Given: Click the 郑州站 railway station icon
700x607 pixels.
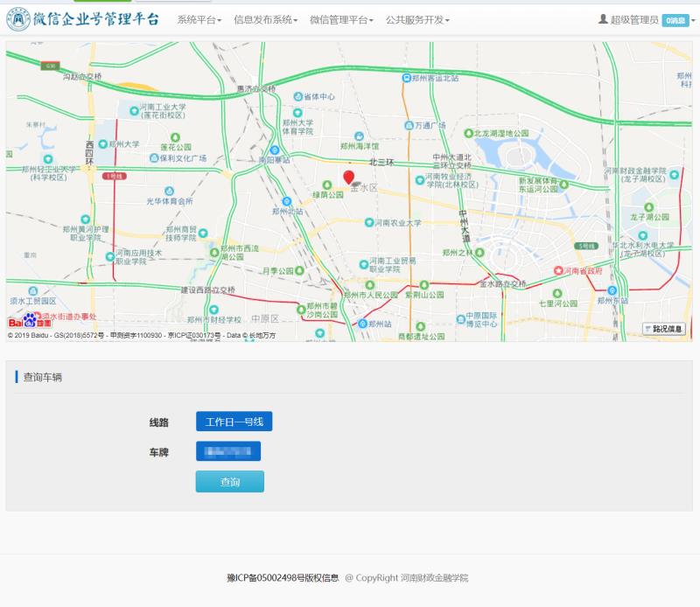Looking at the screenshot, I should [363, 324].
